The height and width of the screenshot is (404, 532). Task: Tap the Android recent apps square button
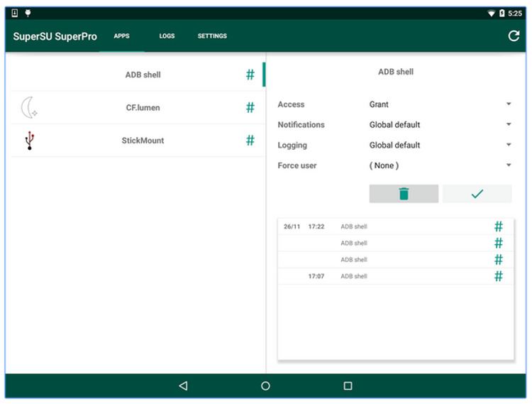point(348,386)
